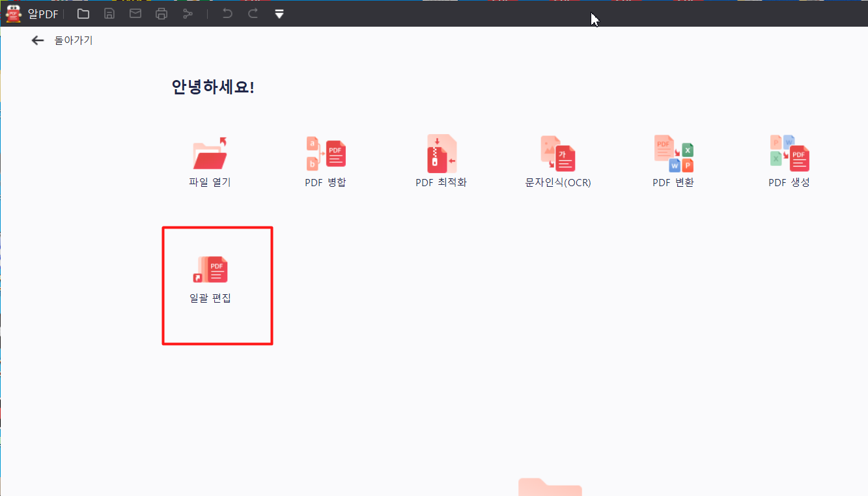The image size is (868, 496).
Task: Click the undo arrow icon
Action: coord(227,14)
